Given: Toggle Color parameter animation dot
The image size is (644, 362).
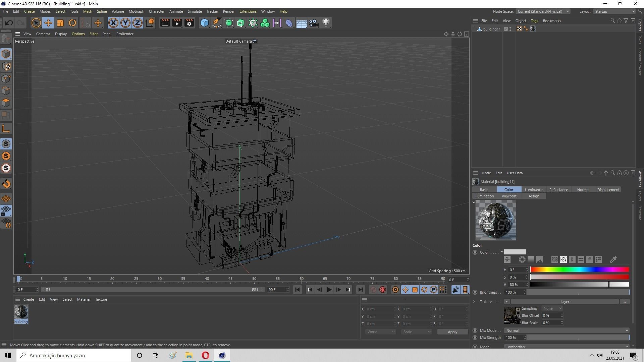Looking at the screenshot, I should tap(475, 252).
